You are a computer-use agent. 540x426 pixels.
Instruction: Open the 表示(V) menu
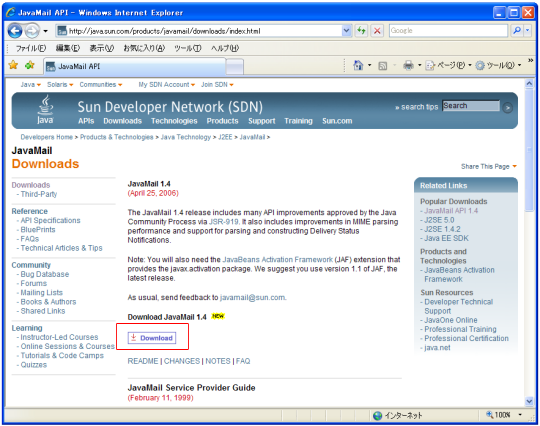(102, 48)
